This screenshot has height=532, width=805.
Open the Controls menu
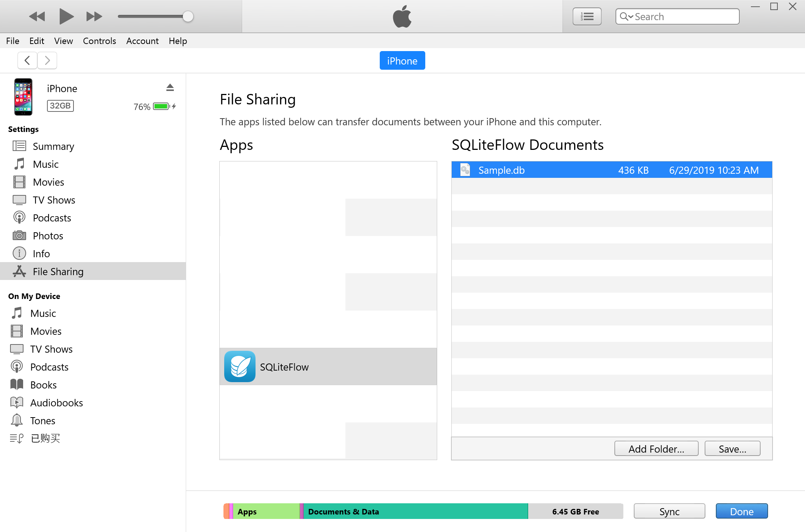pos(99,41)
